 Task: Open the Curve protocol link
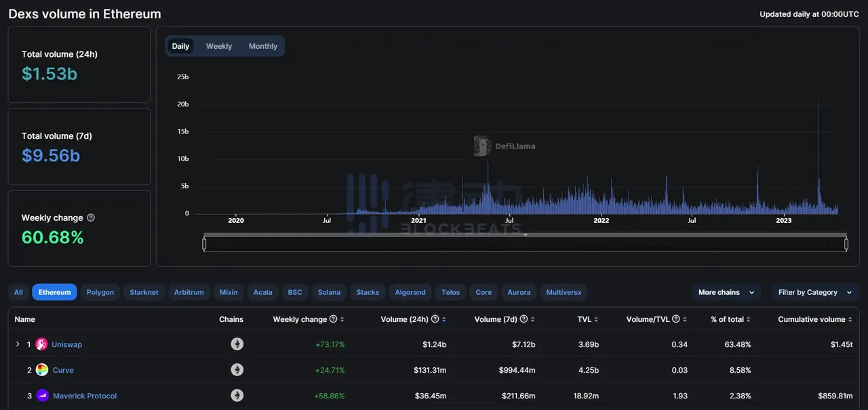63,370
